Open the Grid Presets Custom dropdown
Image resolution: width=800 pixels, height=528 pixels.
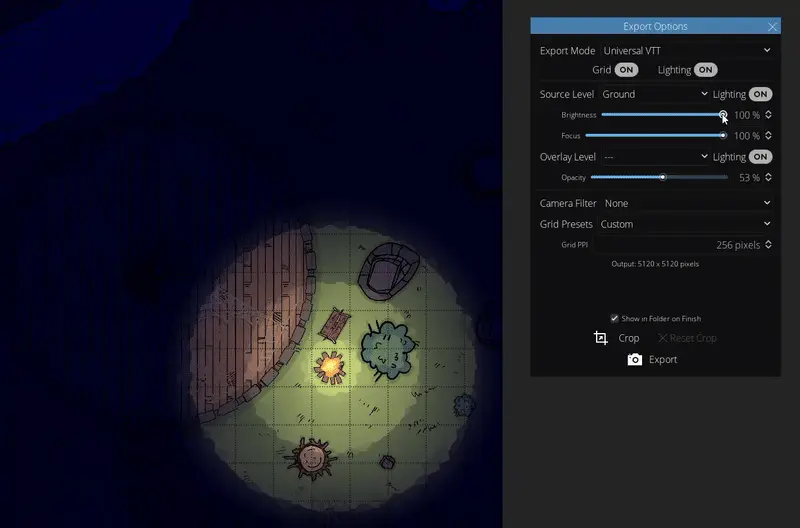point(687,224)
